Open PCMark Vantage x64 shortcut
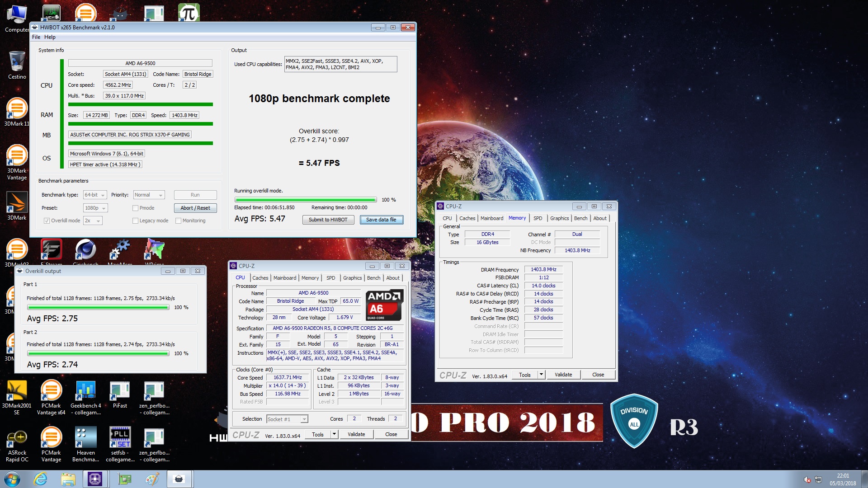 pyautogui.click(x=51, y=397)
